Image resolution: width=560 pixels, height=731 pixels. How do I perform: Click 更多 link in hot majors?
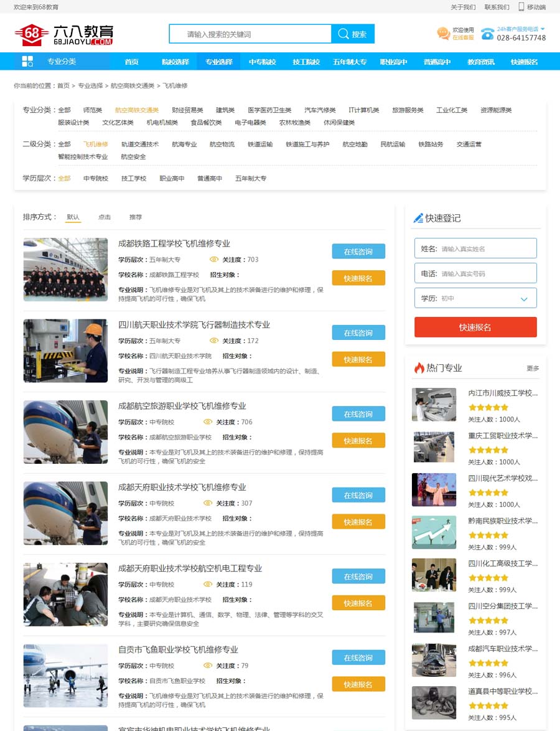tap(533, 369)
